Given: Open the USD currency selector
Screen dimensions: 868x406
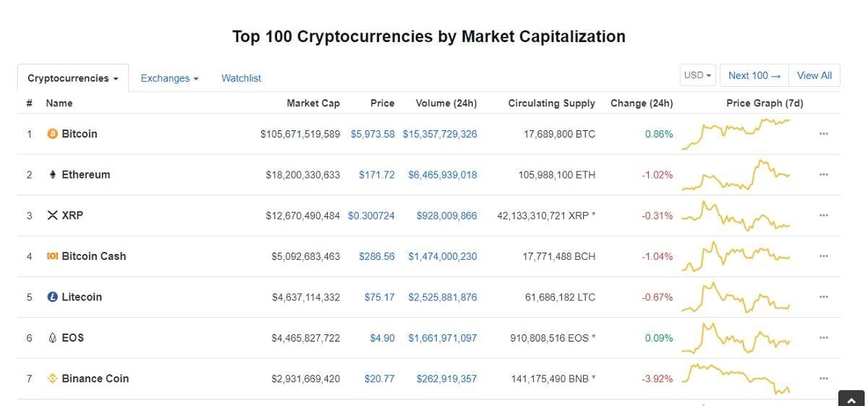Looking at the screenshot, I should click(698, 75).
